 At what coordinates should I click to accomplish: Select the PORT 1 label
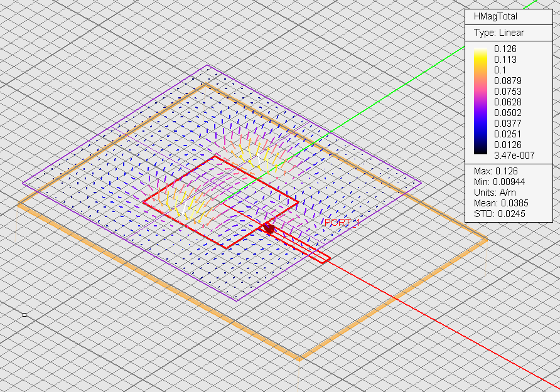pyautogui.click(x=342, y=223)
